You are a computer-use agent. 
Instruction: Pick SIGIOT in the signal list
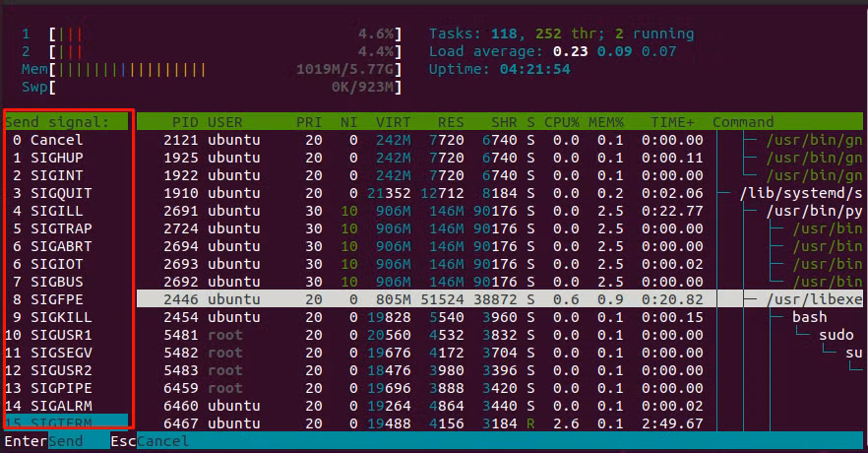[67, 264]
